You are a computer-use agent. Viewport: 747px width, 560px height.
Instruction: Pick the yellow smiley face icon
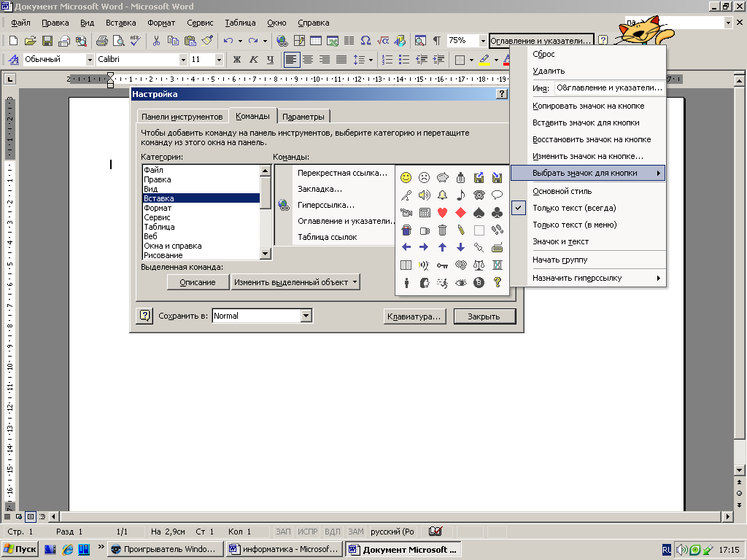coord(406,177)
